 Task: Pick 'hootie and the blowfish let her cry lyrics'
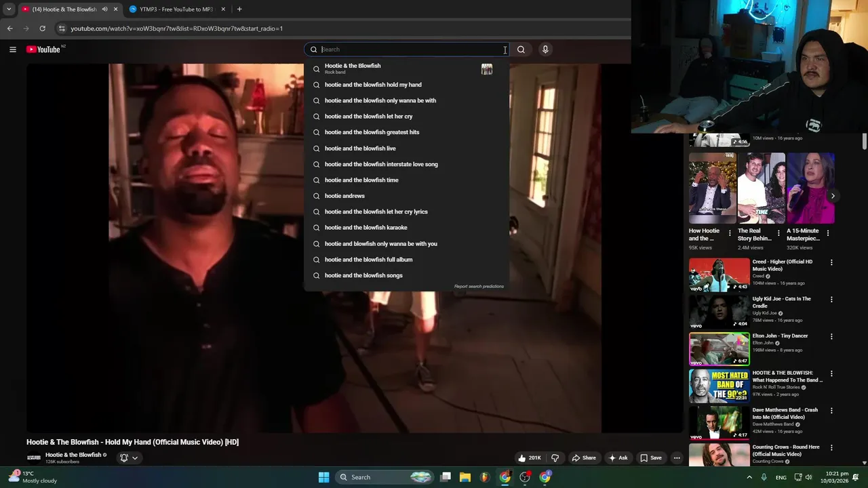[x=406, y=211]
